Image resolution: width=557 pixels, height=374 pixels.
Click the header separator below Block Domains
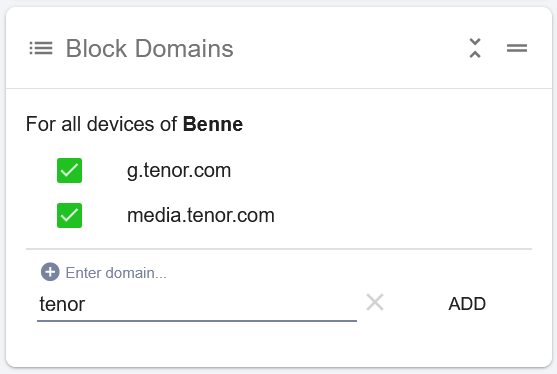(279, 88)
